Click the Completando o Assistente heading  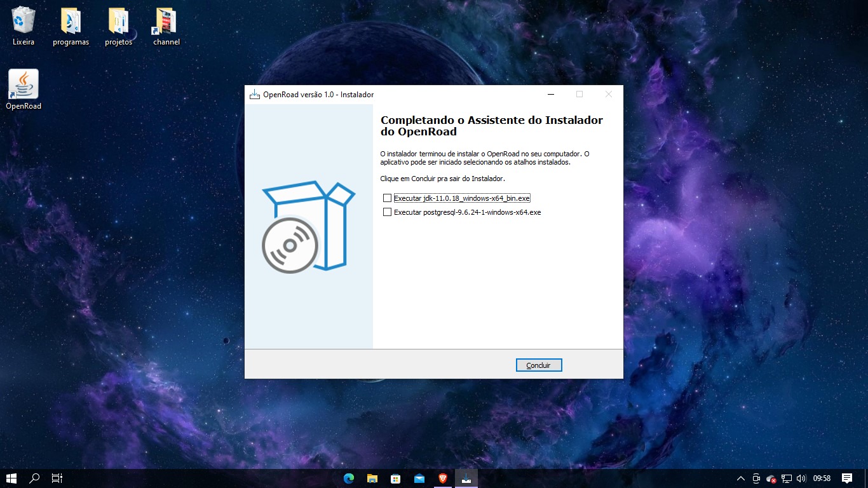coord(491,126)
